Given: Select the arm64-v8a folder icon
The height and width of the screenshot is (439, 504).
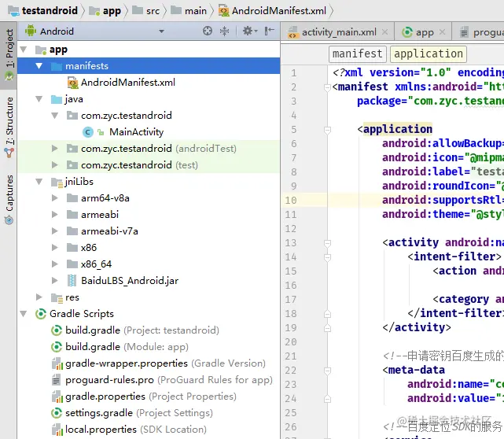Looking at the screenshot, I should point(72,198).
